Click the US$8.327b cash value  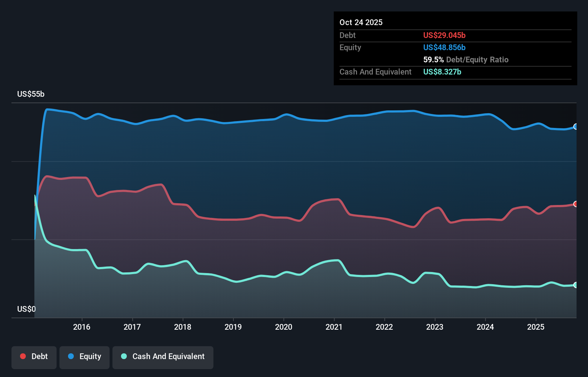click(442, 72)
